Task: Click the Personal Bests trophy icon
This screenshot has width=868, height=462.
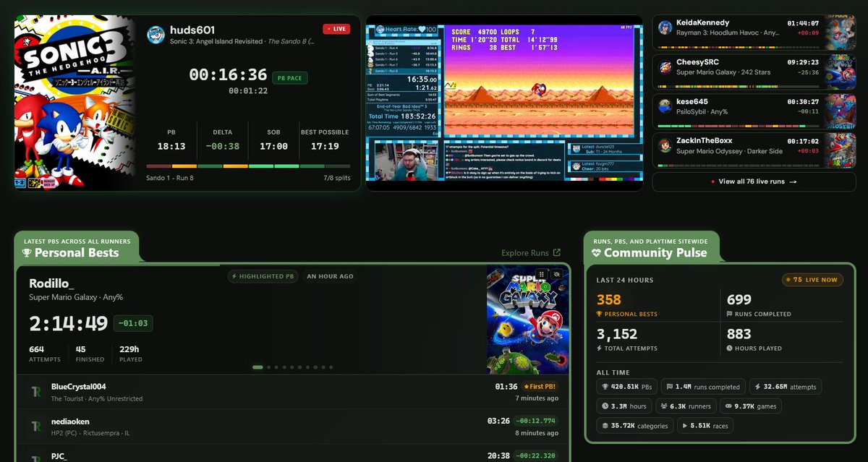Action: click(x=27, y=253)
